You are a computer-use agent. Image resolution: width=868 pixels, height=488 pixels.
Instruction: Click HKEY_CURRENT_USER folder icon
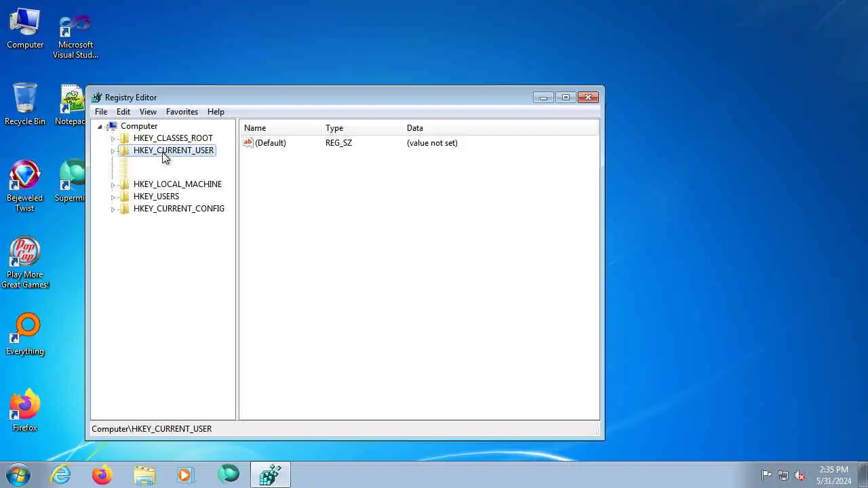(124, 150)
